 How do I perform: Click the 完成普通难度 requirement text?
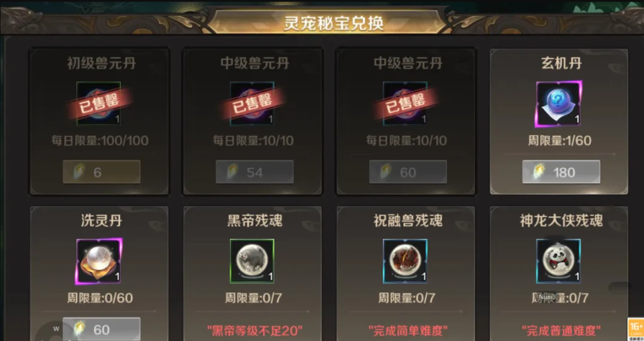pos(561,330)
